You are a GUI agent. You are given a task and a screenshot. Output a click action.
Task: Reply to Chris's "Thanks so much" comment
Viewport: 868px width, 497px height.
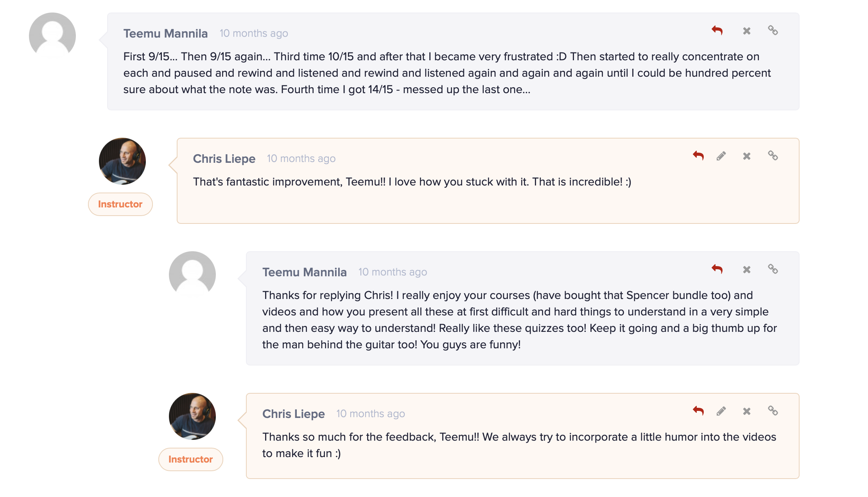click(x=698, y=411)
